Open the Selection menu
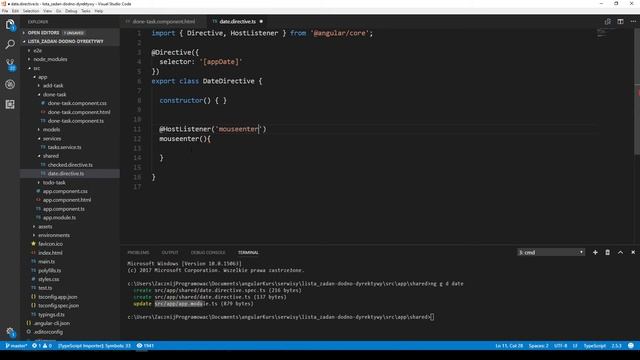Image resolution: width=640 pixels, height=360 pixels. (x=31, y=11)
